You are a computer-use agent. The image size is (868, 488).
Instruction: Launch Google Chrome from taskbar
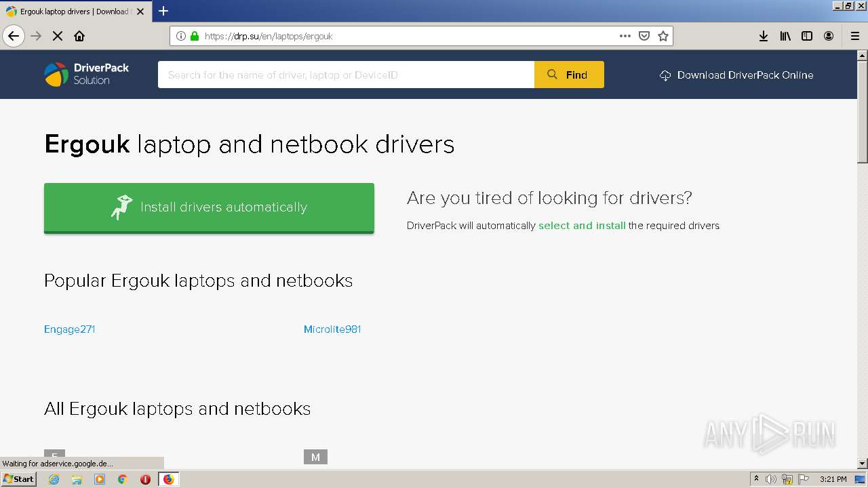123,479
